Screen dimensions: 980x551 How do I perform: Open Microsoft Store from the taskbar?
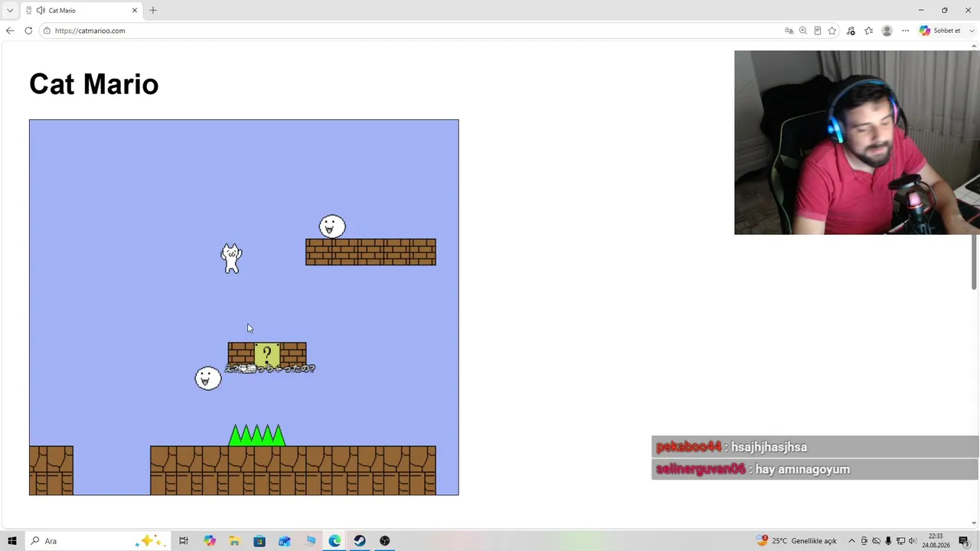260,541
